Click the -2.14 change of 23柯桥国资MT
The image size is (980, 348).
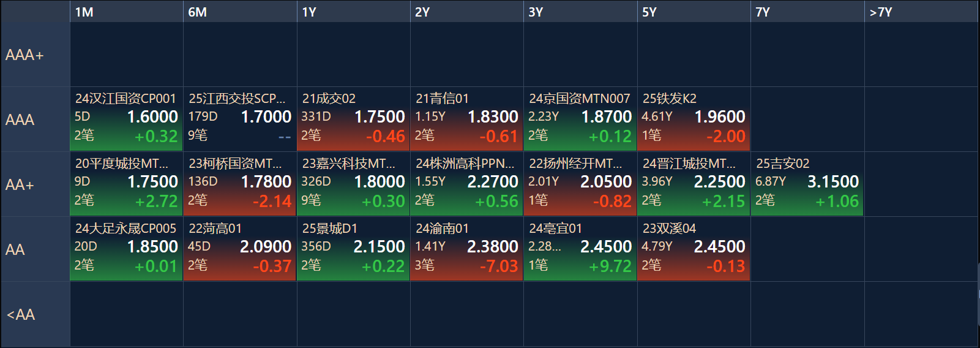point(272,201)
